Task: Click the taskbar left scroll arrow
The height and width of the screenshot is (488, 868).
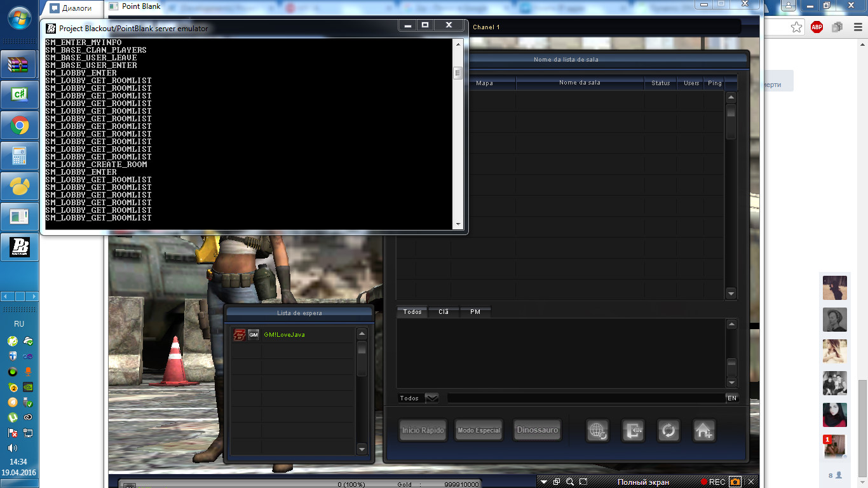Action: click(x=5, y=296)
